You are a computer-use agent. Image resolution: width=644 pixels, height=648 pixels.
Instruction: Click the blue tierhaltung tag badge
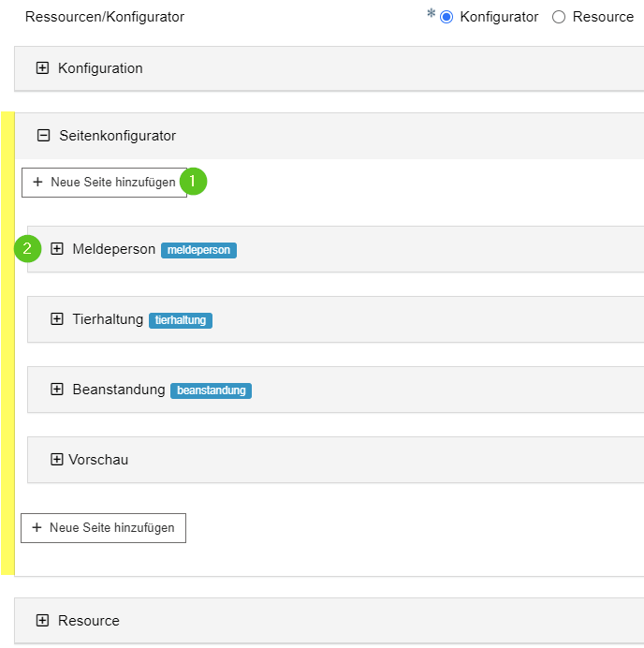coord(181,320)
